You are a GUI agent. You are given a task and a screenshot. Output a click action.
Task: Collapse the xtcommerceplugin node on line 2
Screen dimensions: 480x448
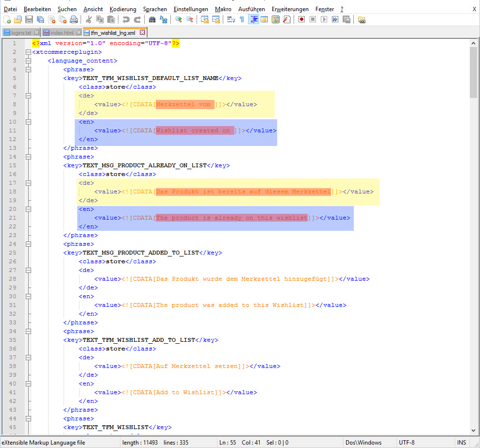28,52
